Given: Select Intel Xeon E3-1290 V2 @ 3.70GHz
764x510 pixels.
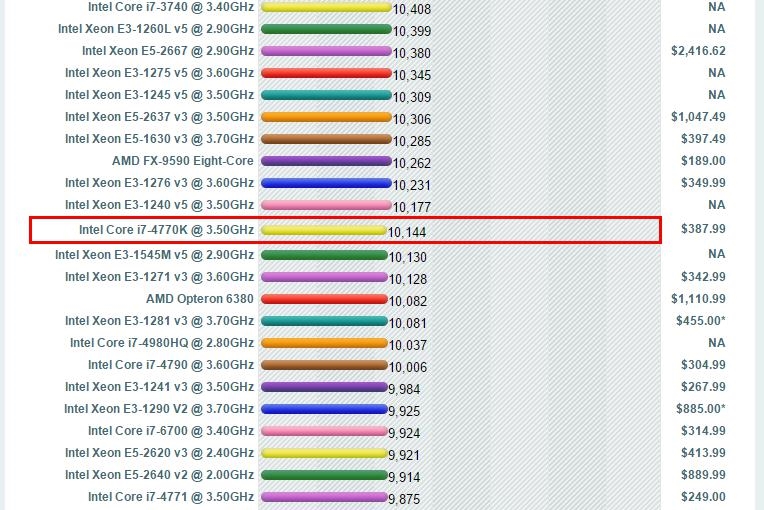Looking at the screenshot, I should [x=159, y=409].
